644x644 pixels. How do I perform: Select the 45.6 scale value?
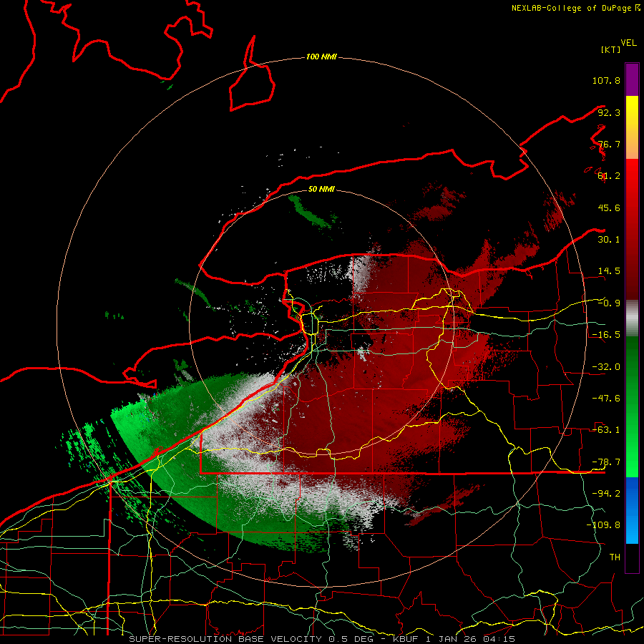pos(609,208)
